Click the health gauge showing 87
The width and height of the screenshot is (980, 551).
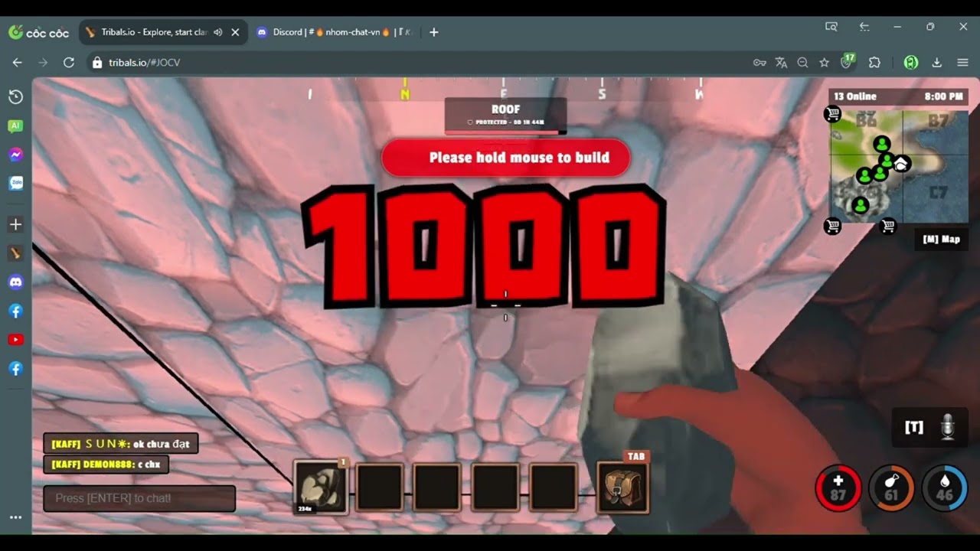coord(838,487)
